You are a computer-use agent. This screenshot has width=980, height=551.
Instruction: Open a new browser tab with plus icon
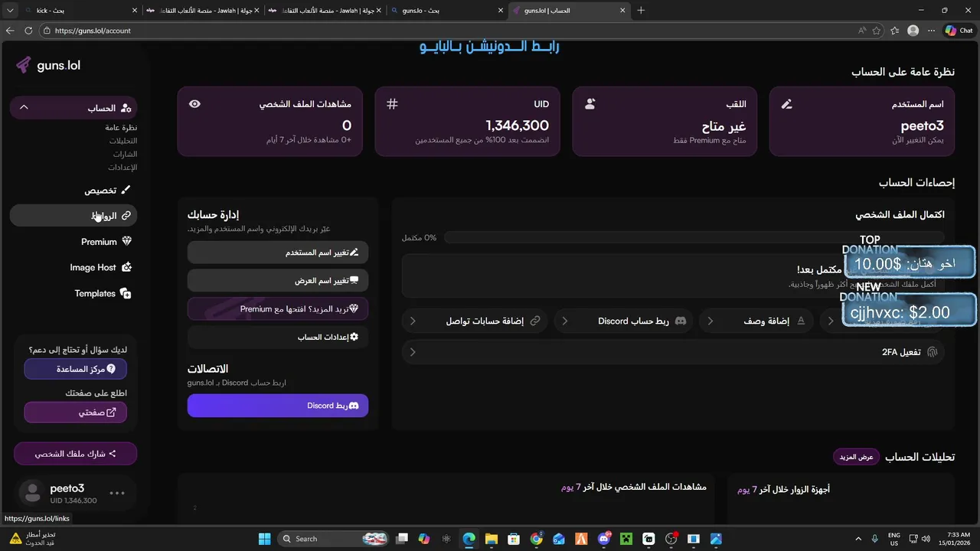pyautogui.click(x=641, y=11)
